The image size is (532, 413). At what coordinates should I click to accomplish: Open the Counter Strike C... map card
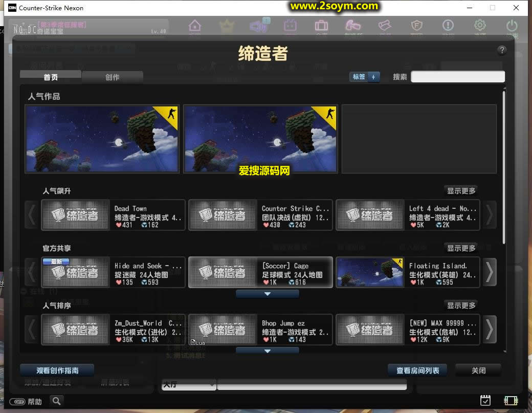tap(260, 215)
